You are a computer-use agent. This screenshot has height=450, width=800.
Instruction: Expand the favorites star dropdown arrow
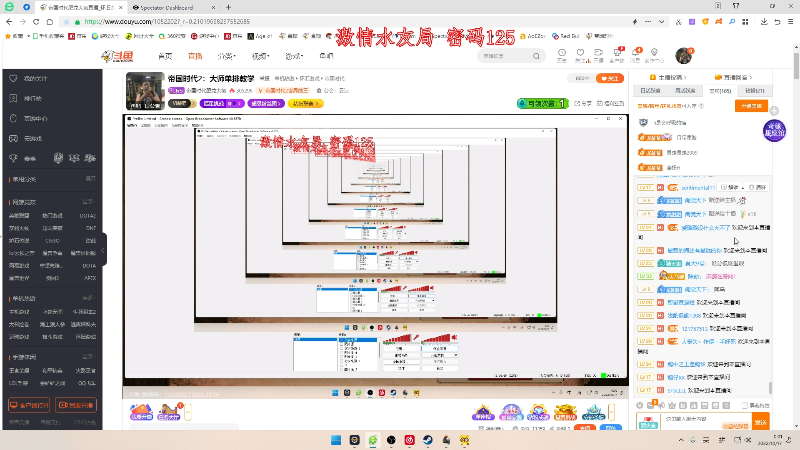click(x=28, y=36)
